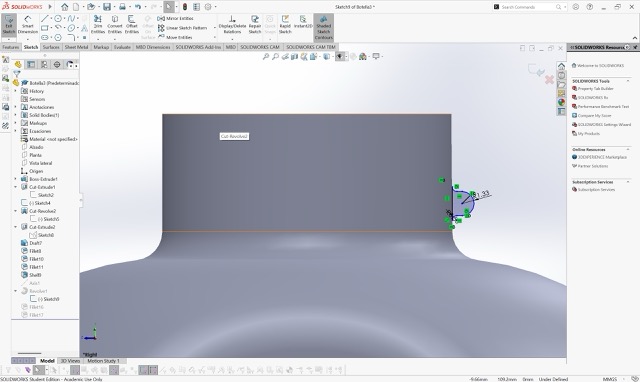Open the Sheet Metal tab
640x382 pixels.
(x=76, y=47)
